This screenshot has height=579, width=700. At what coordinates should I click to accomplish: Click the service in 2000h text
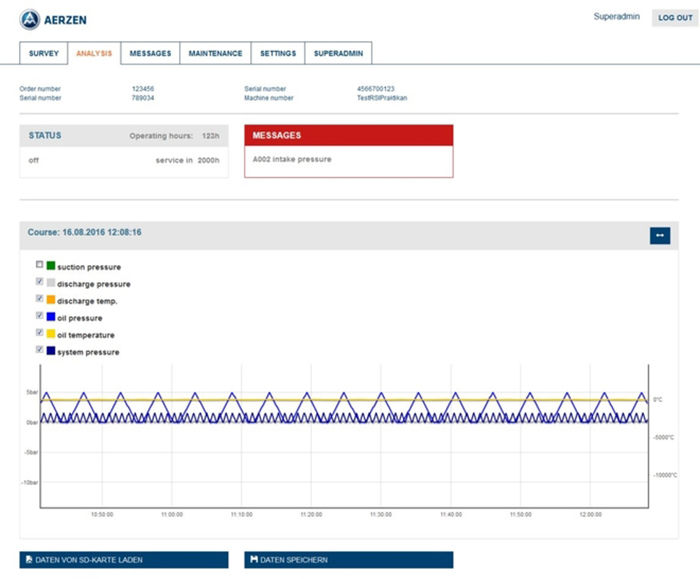[x=188, y=160]
